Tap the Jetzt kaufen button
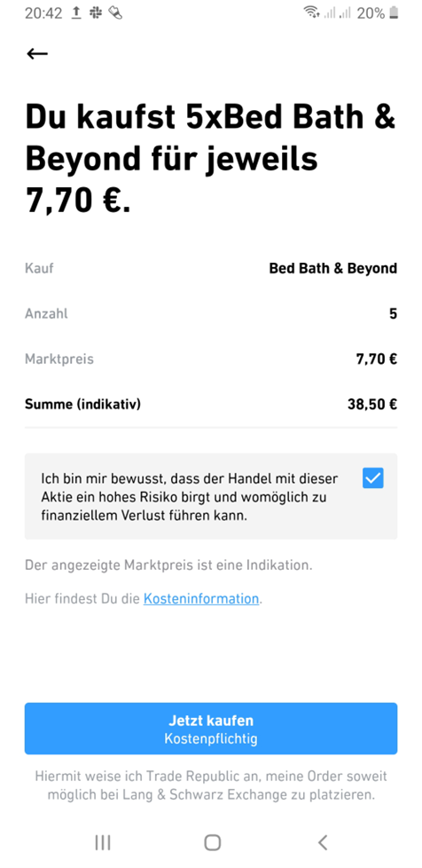The image size is (422, 868). point(211,729)
